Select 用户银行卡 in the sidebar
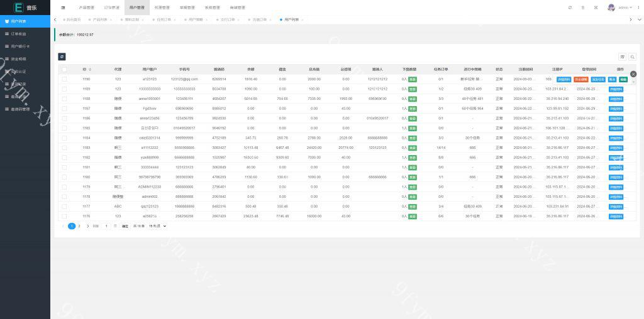The height and width of the screenshot is (319, 644). coord(25,46)
